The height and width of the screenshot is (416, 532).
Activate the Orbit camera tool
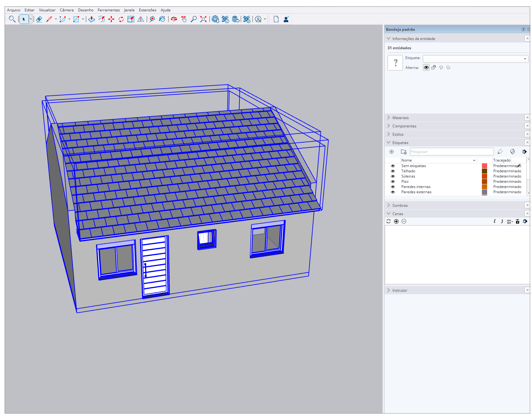pos(174,19)
